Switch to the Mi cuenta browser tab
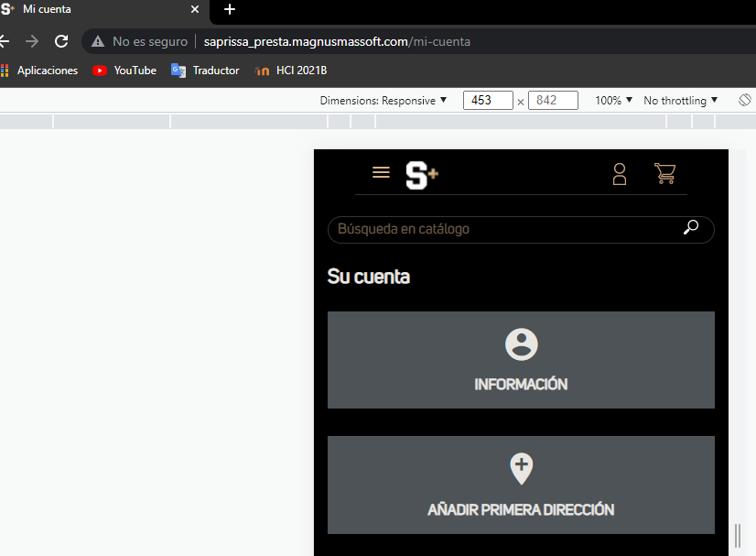The height and width of the screenshot is (556, 756). (92, 10)
